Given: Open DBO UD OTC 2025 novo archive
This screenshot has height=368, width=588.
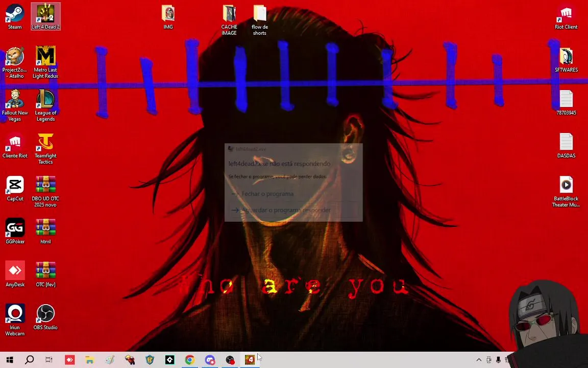Looking at the screenshot, I should click(x=45, y=192).
